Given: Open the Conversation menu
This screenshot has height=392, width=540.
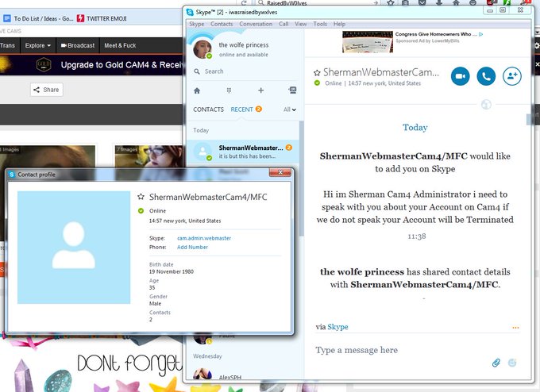Looking at the screenshot, I should point(256,24).
